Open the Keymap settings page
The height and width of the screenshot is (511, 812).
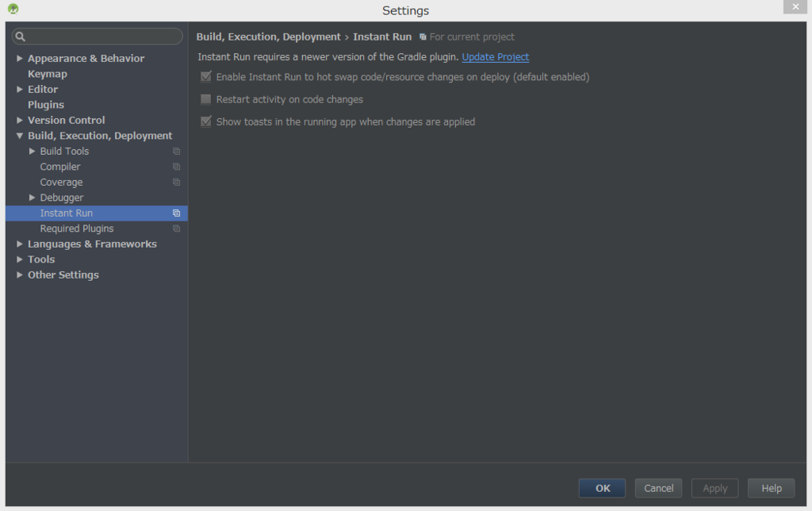(47, 74)
